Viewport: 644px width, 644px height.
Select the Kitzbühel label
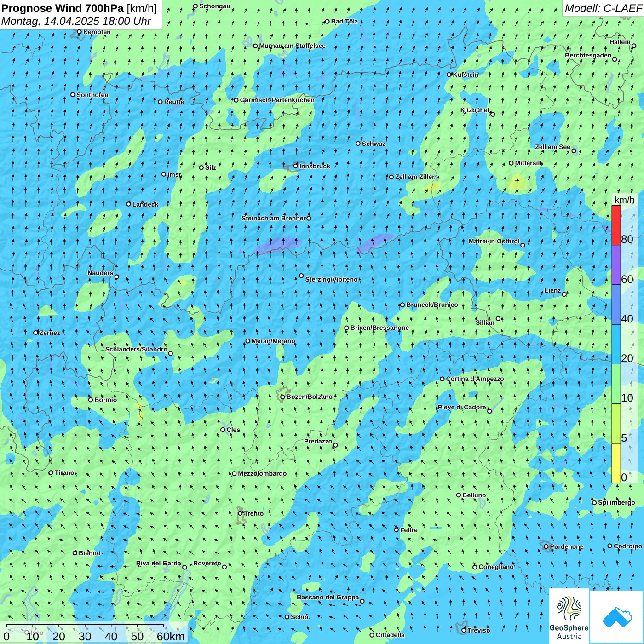(x=475, y=110)
